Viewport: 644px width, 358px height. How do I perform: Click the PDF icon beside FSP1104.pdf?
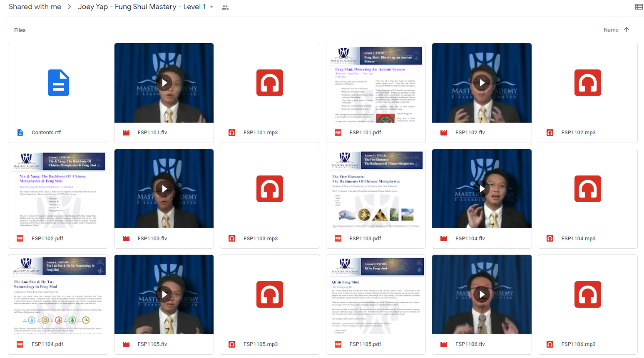coord(20,344)
